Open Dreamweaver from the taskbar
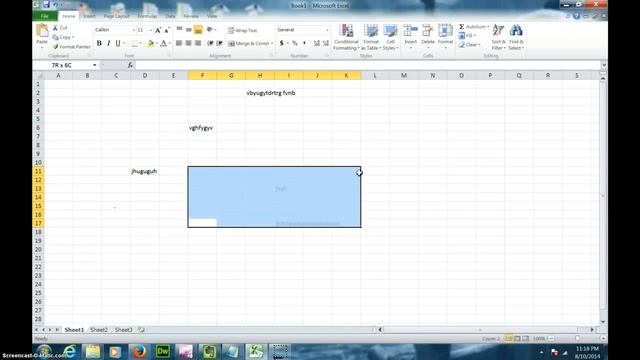 [162, 351]
